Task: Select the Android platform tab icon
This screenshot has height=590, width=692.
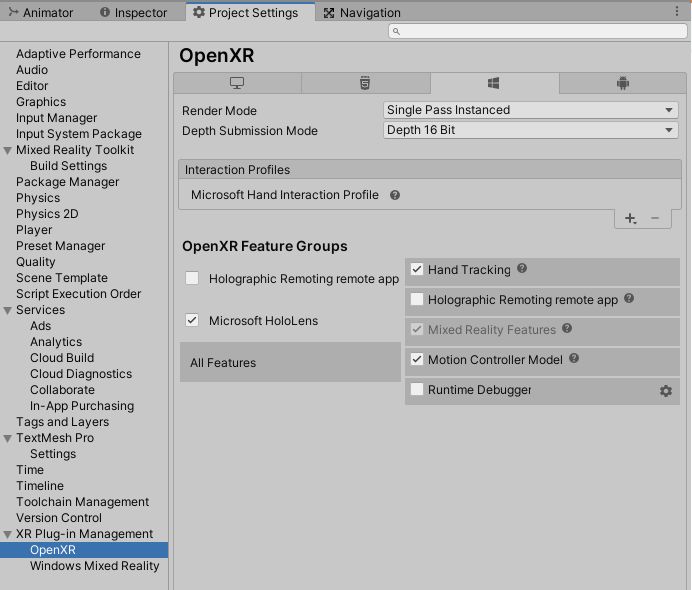Action: (x=623, y=83)
